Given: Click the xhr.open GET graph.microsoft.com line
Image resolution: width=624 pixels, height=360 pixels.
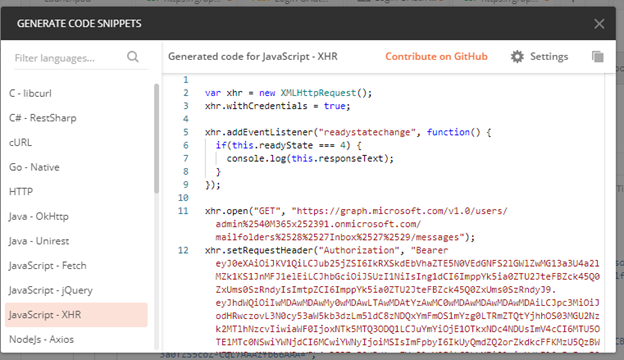Looking at the screenshot, I should (x=356, y=211).
